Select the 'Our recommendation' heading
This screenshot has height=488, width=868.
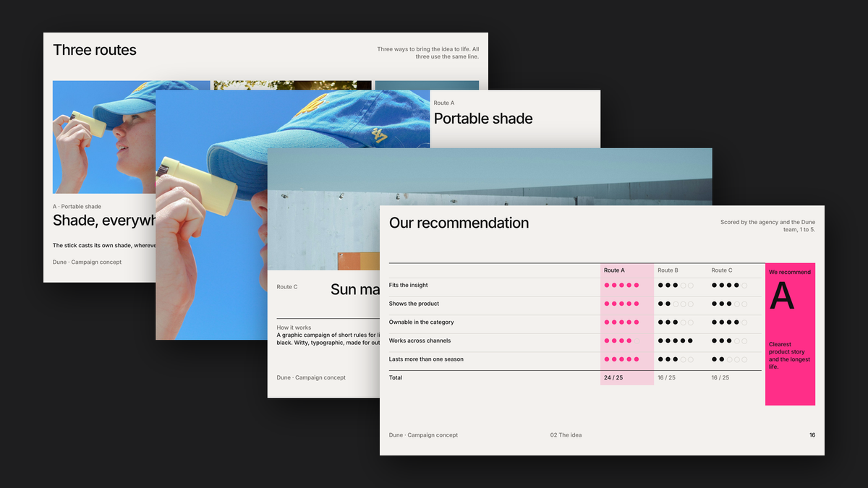pyautogui.click(x=459, y=223)
